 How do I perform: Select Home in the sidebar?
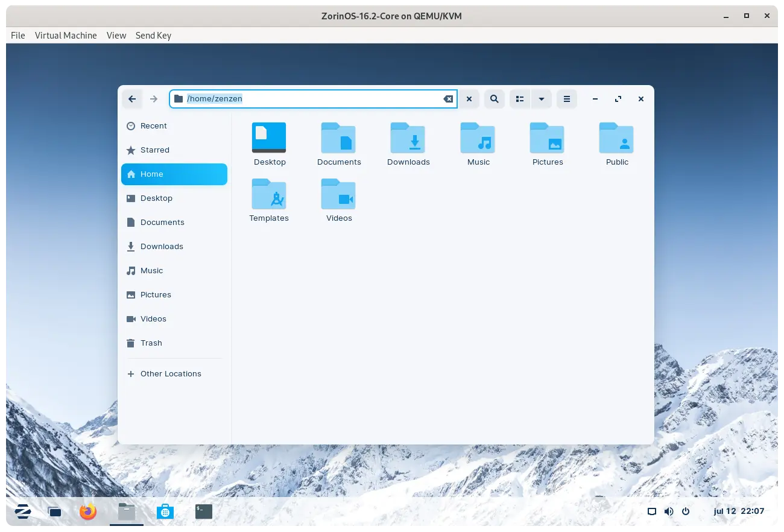tap(174, 174)
